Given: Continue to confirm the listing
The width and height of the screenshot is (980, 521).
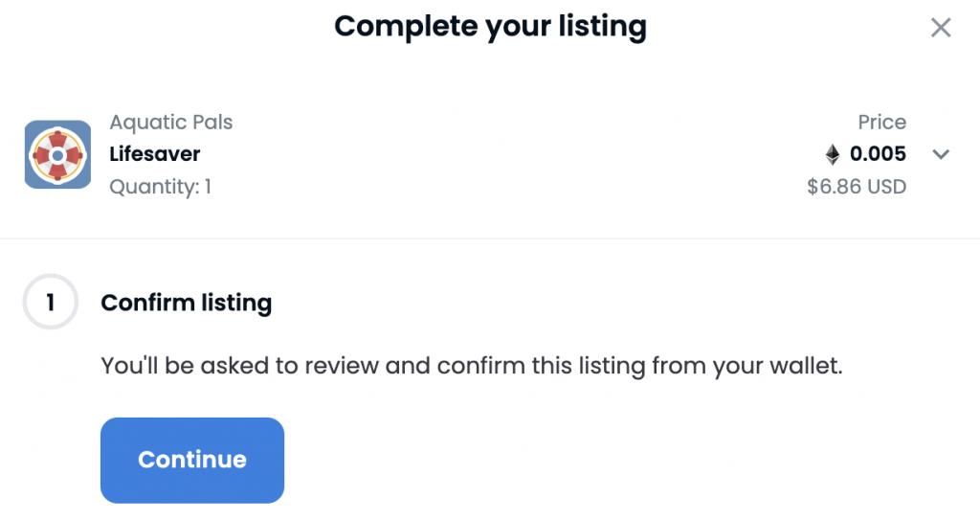Looking at the screenshot, I should [x=191, y=461].
